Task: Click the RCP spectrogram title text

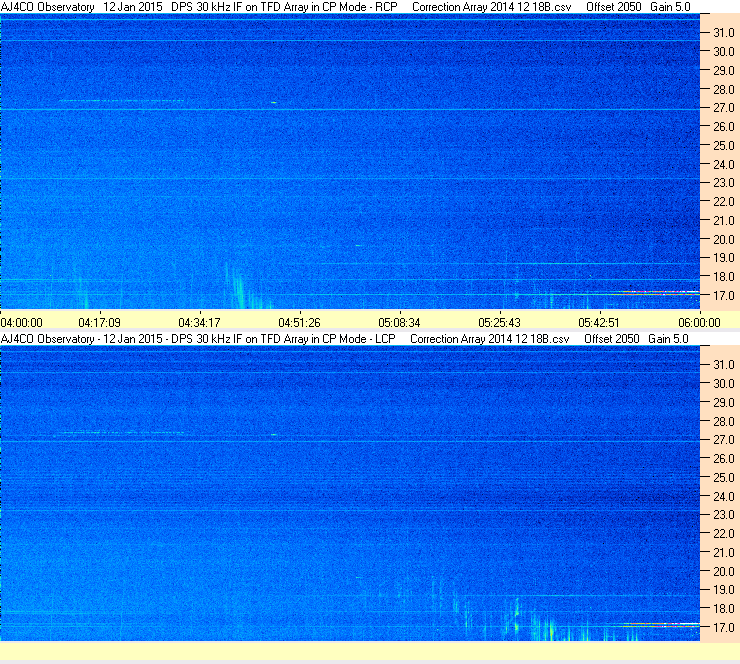Action: pyautogui.click(x=345, y=7)
